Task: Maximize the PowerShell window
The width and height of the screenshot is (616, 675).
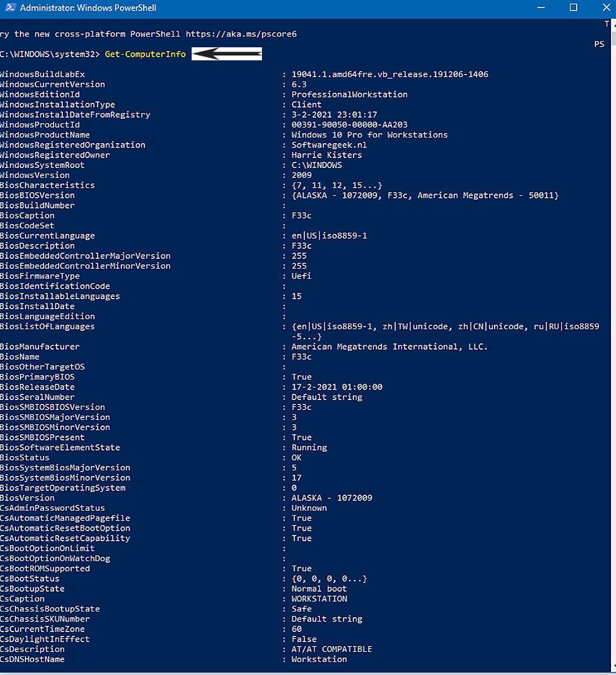Action: coord(574,7)
